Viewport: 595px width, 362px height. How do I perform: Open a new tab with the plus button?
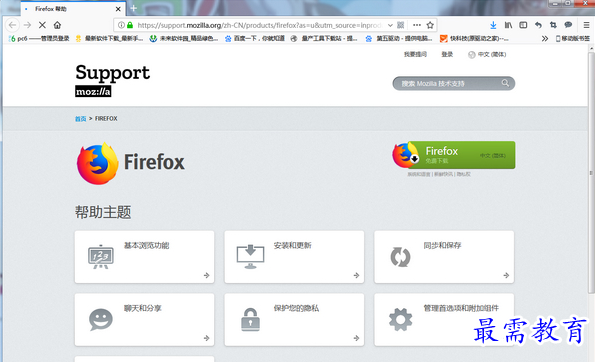[134, 8]
